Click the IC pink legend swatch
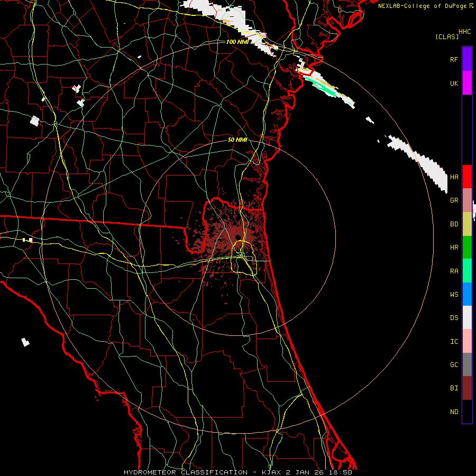Image resolution: width=476 pixels, height=476 pixels. 467,341
